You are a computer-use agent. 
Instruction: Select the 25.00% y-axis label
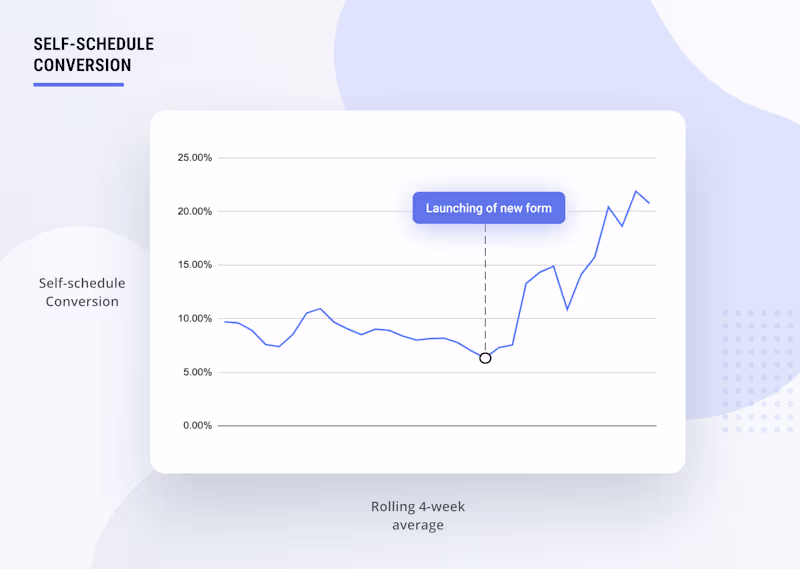click(x=195, y=158)
